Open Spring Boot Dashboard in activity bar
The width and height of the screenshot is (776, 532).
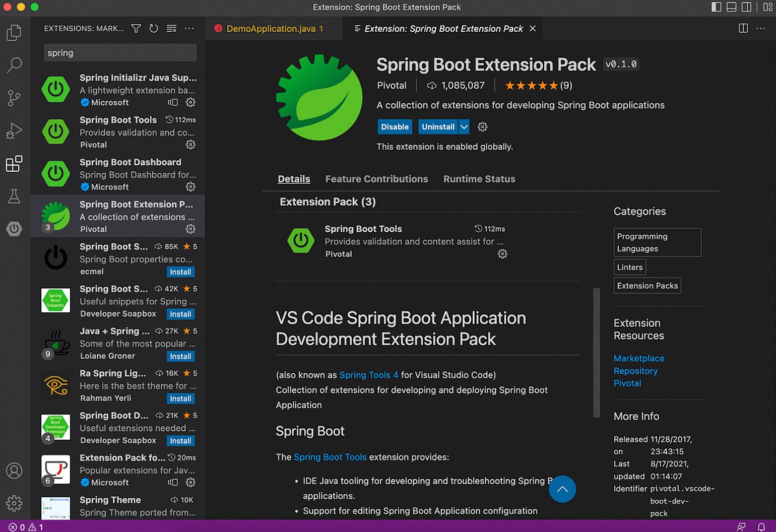(x=14, y=229)
